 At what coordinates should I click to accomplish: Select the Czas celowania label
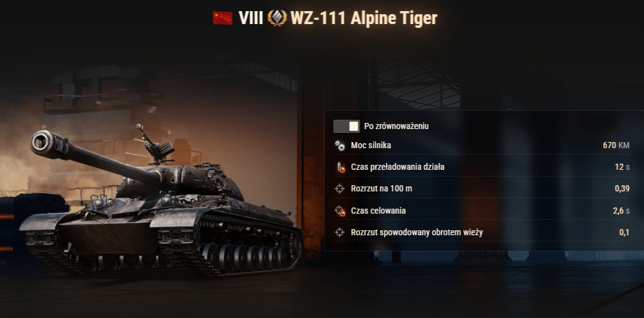(x=378, y=211)
